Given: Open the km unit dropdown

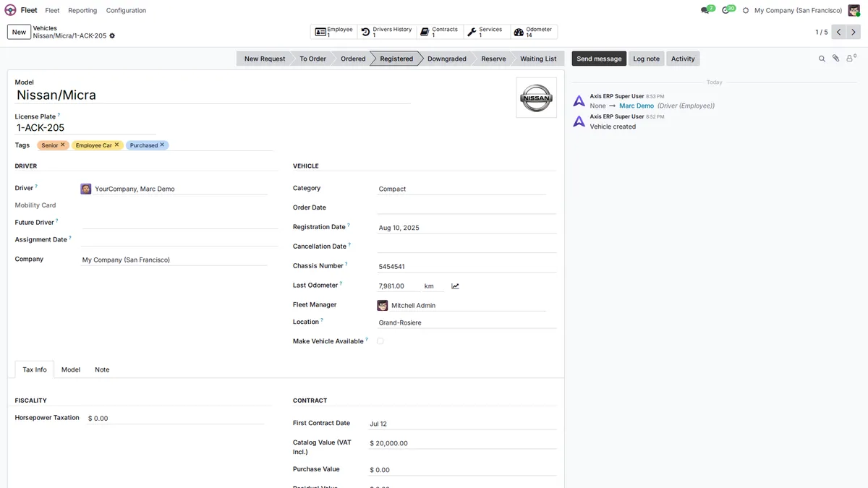Looking at the screenshot, I should pyautogui.click(x=433, y=286).
